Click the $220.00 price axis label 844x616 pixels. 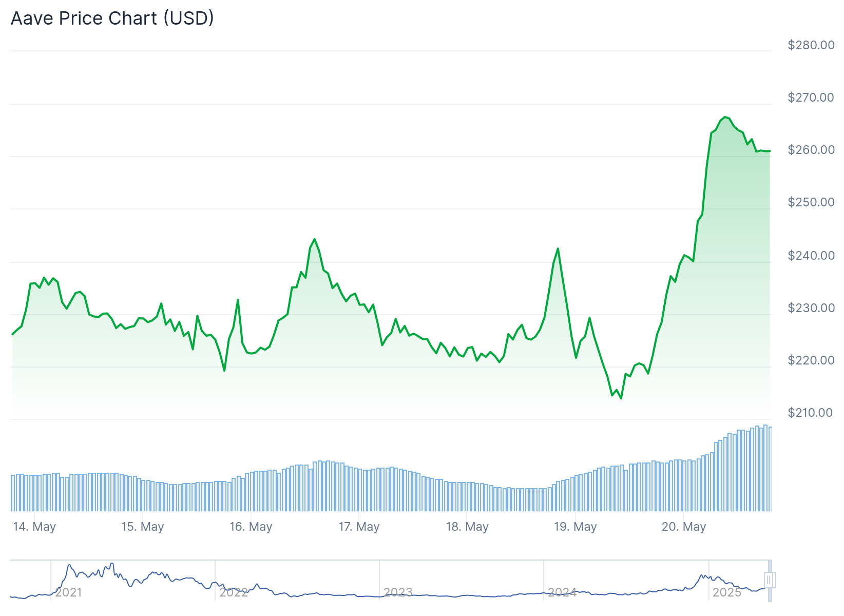(x=811, y=360)
